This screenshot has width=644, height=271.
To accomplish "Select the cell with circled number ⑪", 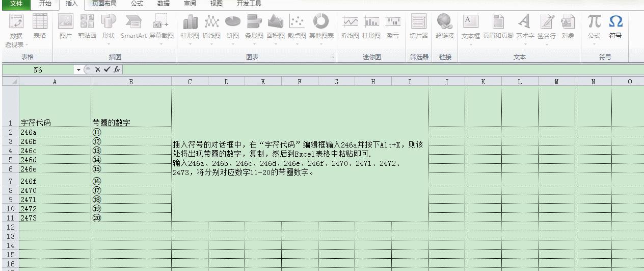I will coord(131,132).
